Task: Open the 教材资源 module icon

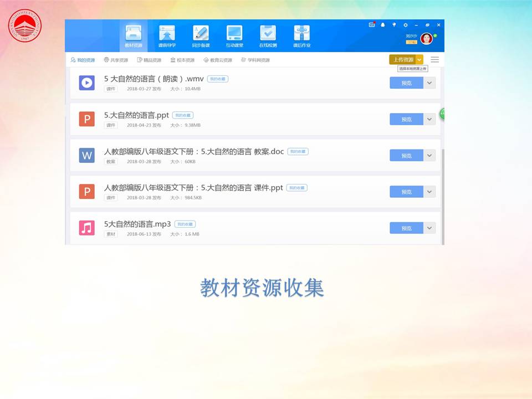Action: [x=133, y=33]
